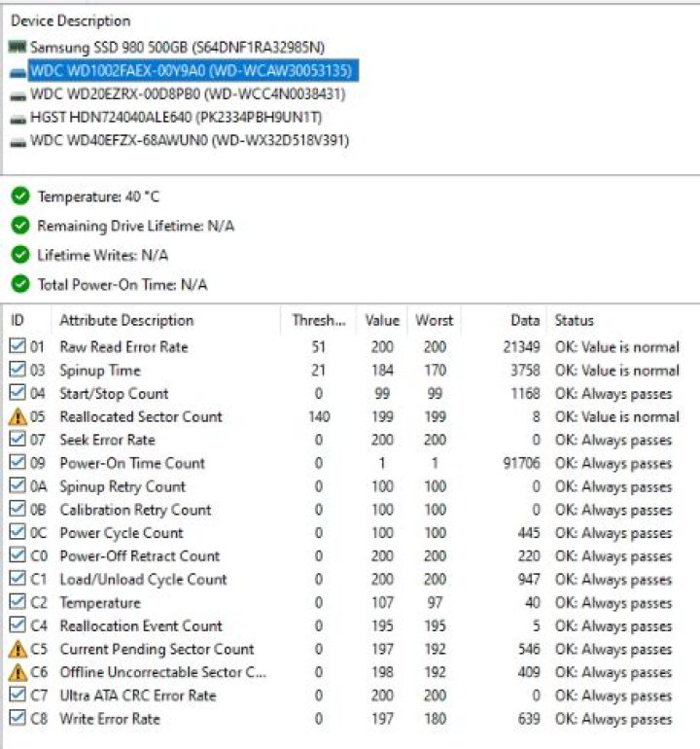The width and height of the screenshot is (700, 749).
Task: Click the Temperature: 40 °C summary text
Action: click(99, 196)
